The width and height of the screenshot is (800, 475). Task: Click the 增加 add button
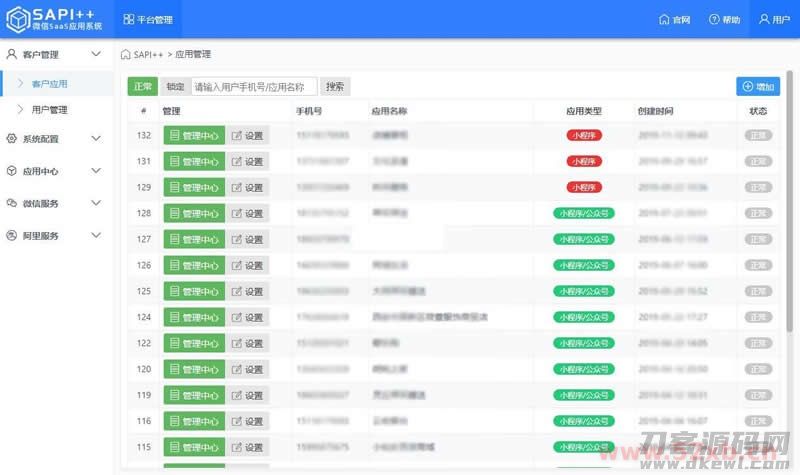(x=758, y=86)
